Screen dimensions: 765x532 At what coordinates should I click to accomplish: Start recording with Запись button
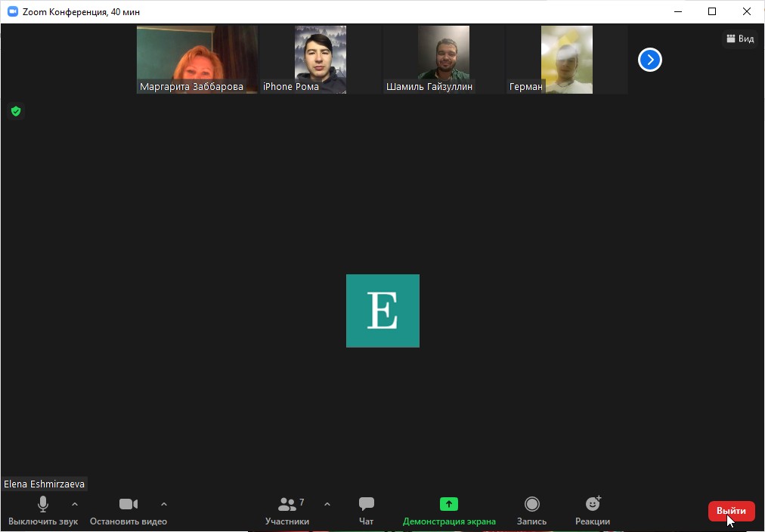click(531, 510)
